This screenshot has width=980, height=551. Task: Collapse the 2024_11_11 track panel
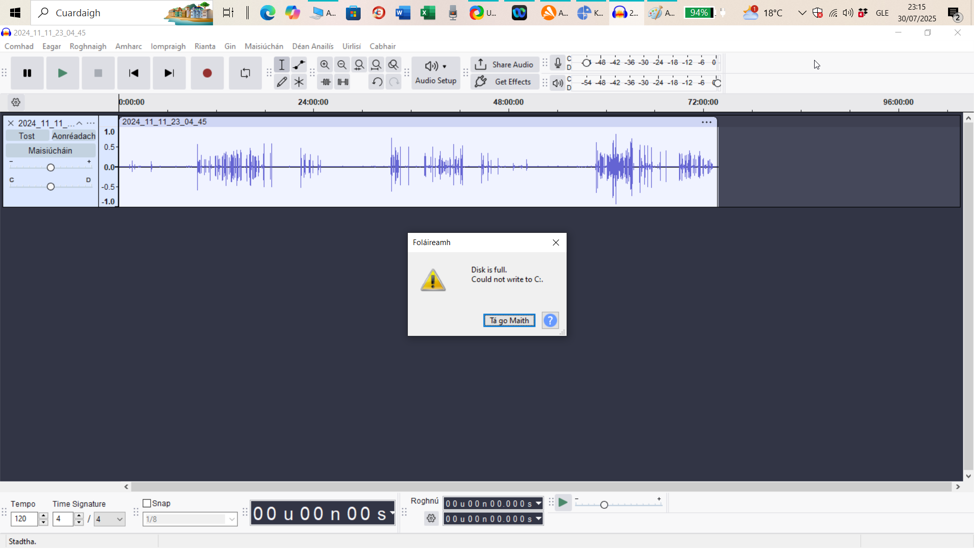pyautogui.click(x=79, y=123)
